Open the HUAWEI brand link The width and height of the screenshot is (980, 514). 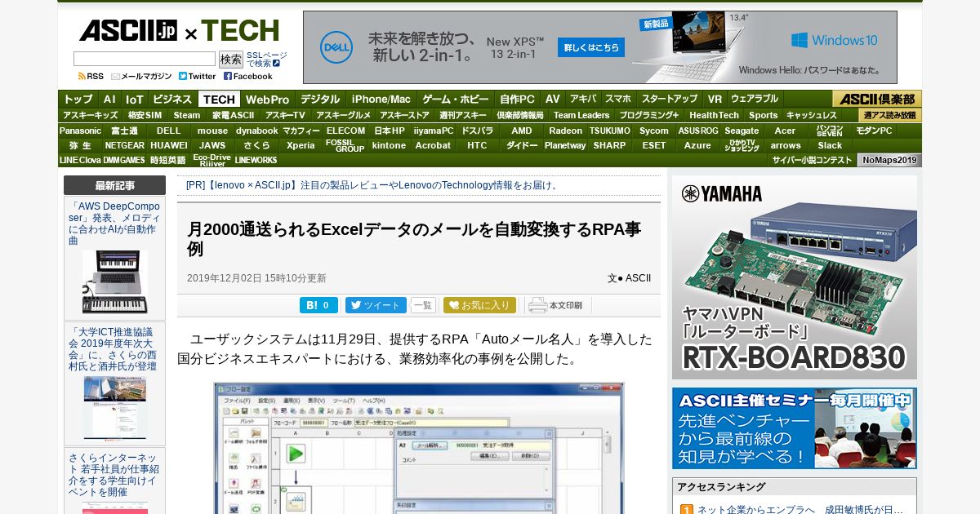[x=168, y=145]
